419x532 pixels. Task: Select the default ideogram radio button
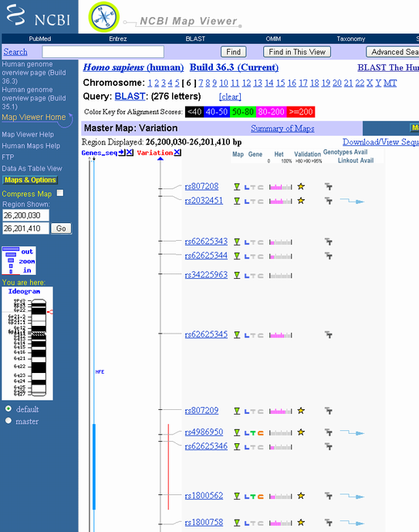8,408
